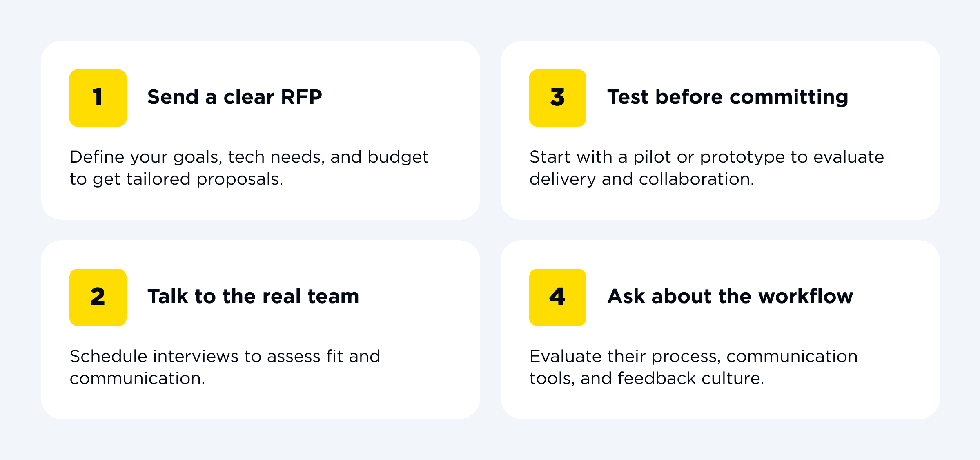Click the yellow number 4 badge
980x460 pixels.
557,297
